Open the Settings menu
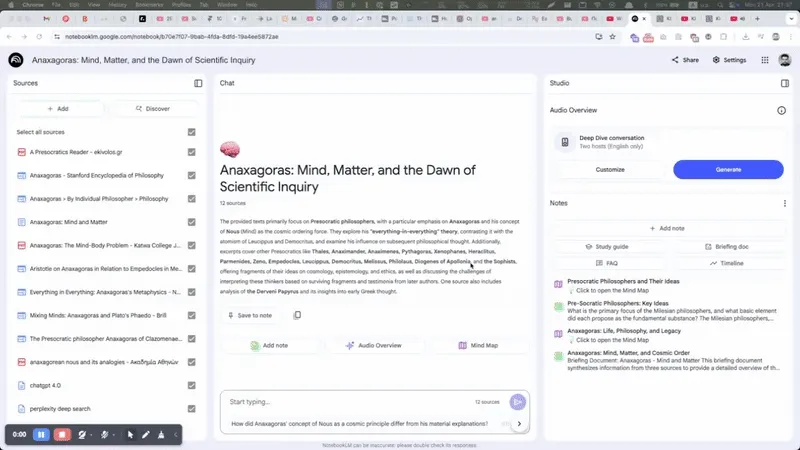 (730, 60)
